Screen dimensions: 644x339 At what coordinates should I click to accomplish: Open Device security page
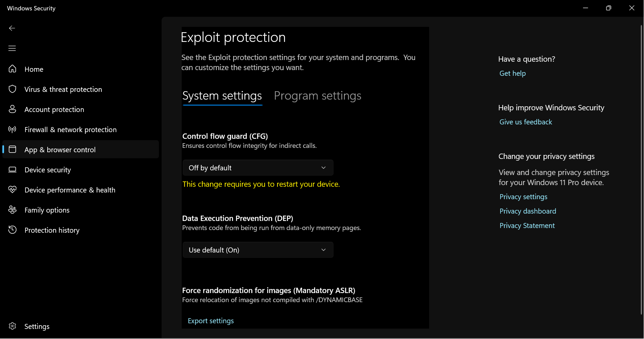tap(80, 170)
